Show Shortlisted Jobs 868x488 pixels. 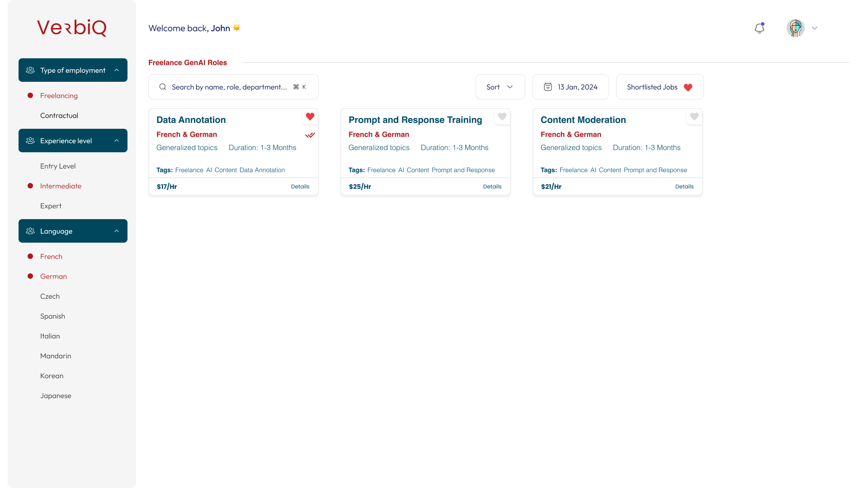[x=660, y=87]
